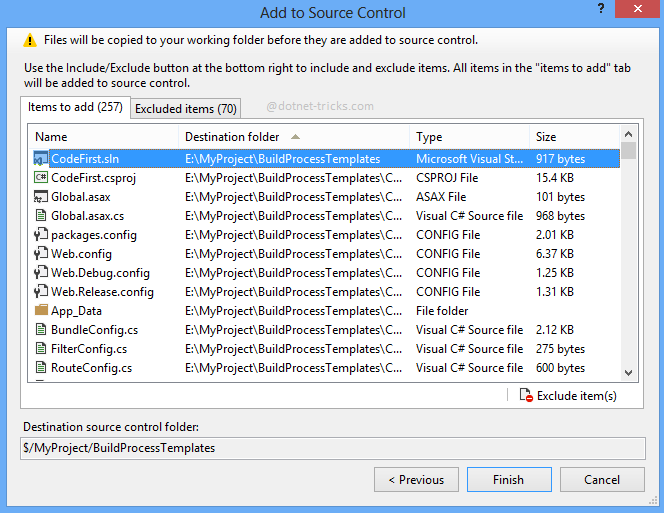Click the Global.asax.cs source file icon

pos(41,216)
